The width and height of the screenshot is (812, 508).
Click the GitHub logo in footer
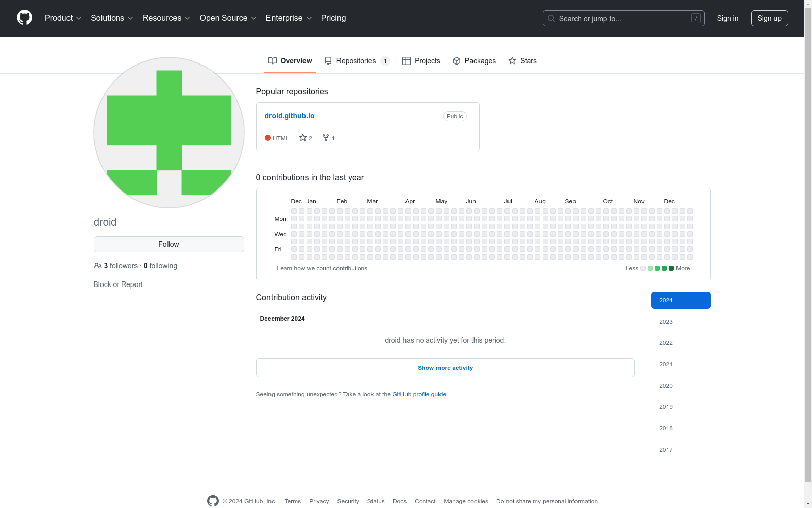(213, 501)
